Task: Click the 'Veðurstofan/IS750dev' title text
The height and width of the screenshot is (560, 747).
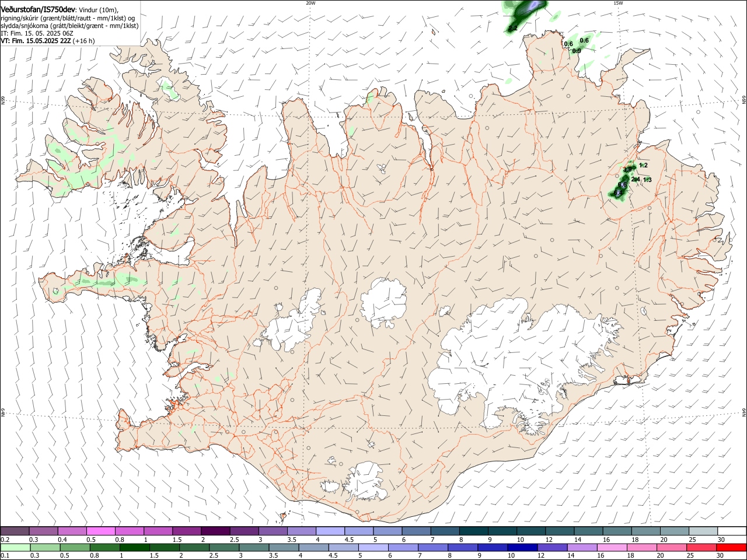Action: [x=38, y=9]
